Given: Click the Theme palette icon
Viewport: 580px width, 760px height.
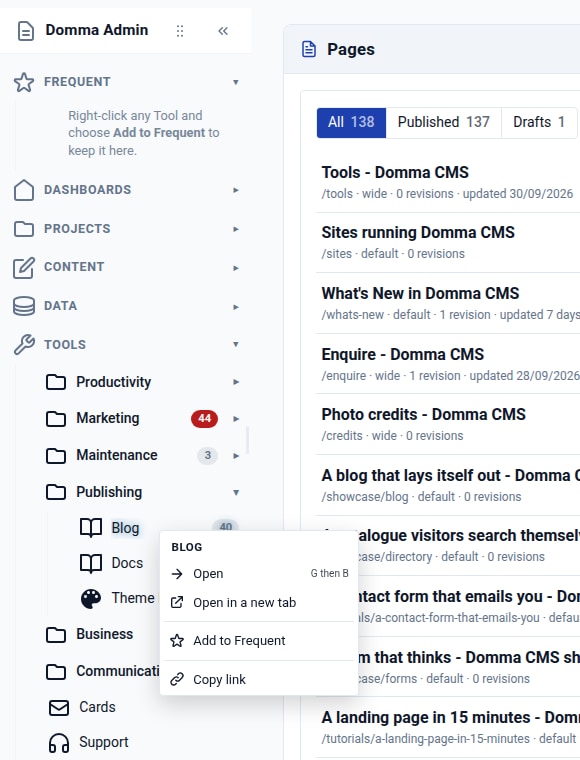Looking at the screenshot, I should click(91, 599).
